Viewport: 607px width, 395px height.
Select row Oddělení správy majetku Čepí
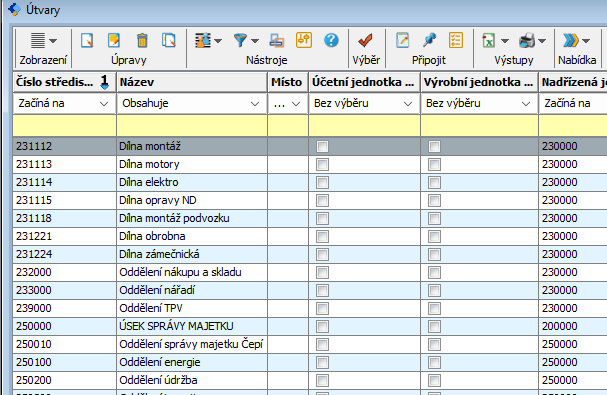coord(310,344)
